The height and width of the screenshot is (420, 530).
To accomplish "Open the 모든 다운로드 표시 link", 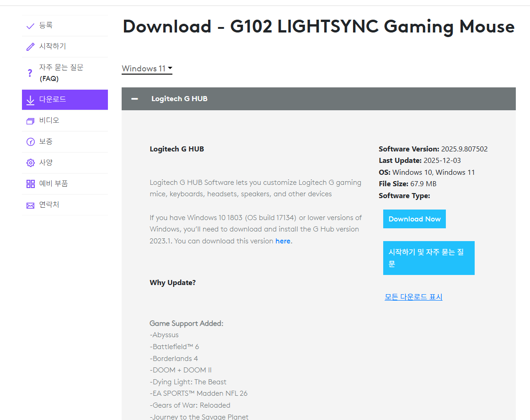I will [x=413, y=297].
